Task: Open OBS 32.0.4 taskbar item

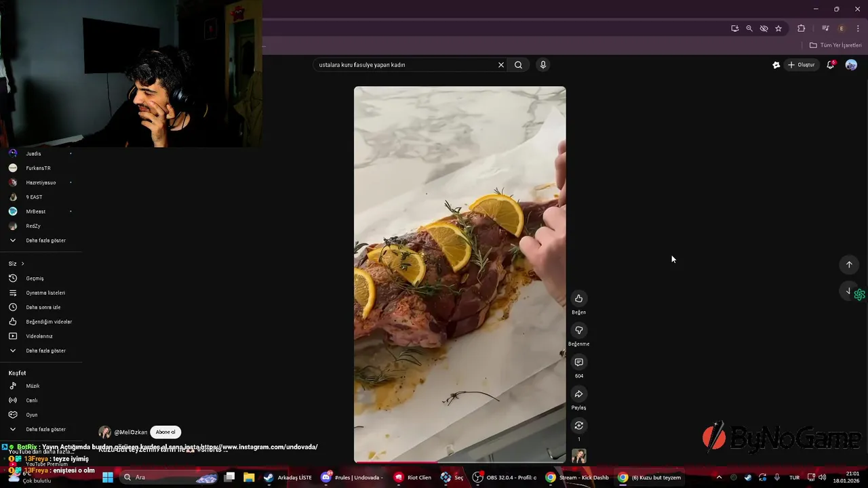Action: [505, 477]
